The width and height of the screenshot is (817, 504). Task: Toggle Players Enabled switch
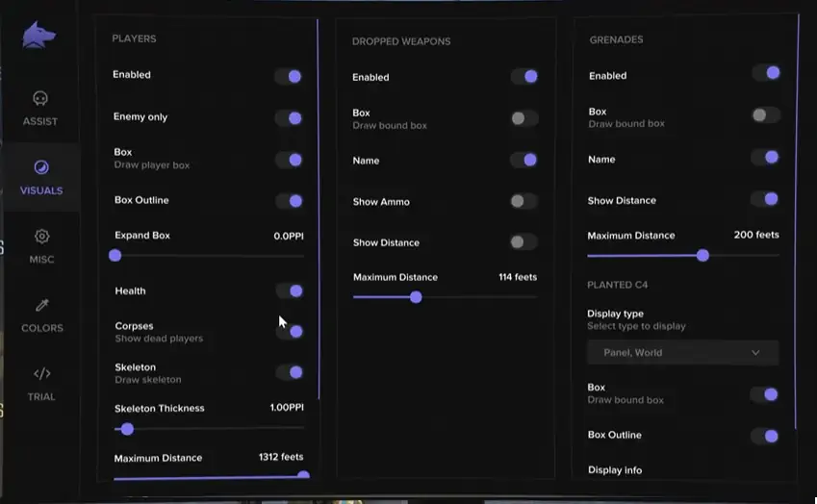click(x=290, y=77)
